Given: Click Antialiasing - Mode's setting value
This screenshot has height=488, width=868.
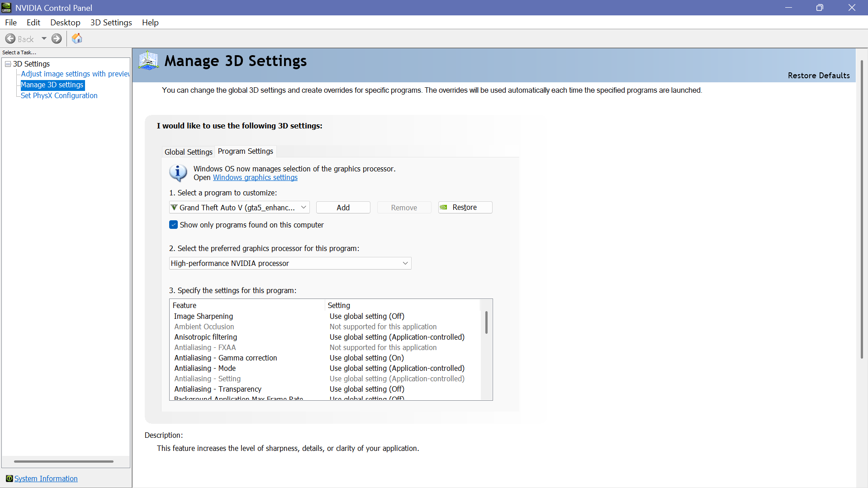Looking at the screenshot, I should 397,368.
